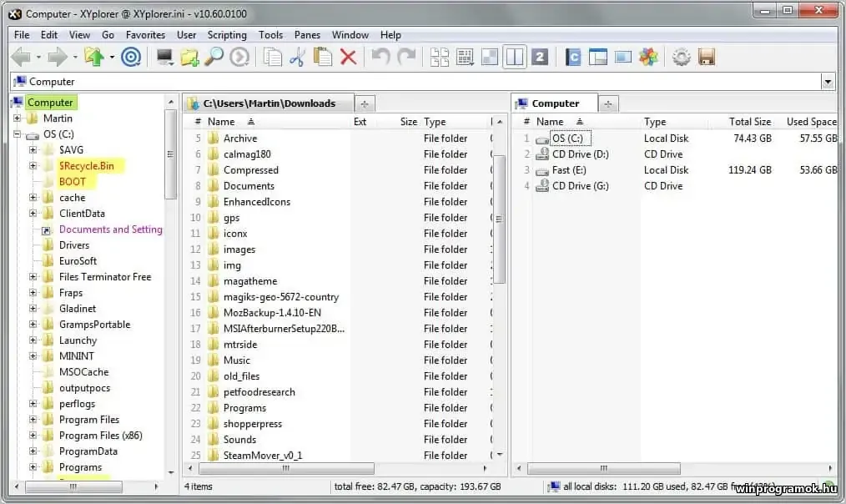Screen dimensions: 846x504
Task: Click the Back navigation arrow
Action: 21,57
